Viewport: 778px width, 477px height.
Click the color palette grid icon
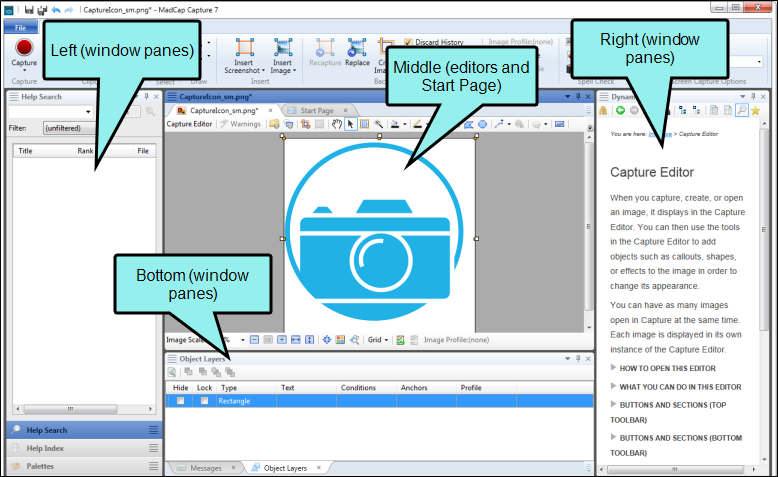point(340,340)
